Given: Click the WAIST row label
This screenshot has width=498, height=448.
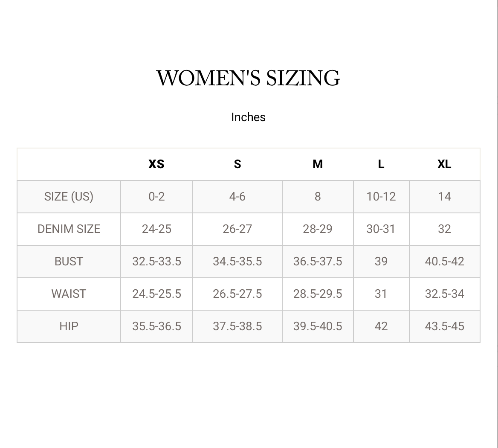Looking at the screenshot, I should [x=69, y=294].
